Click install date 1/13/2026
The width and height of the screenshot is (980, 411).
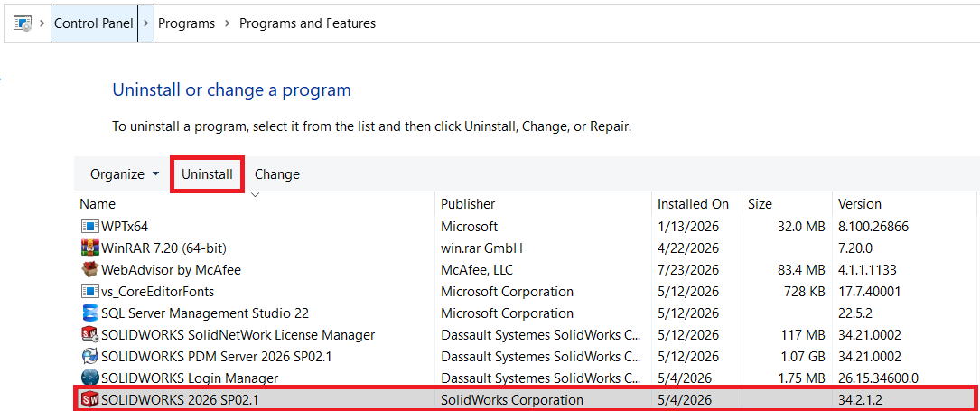688,226
